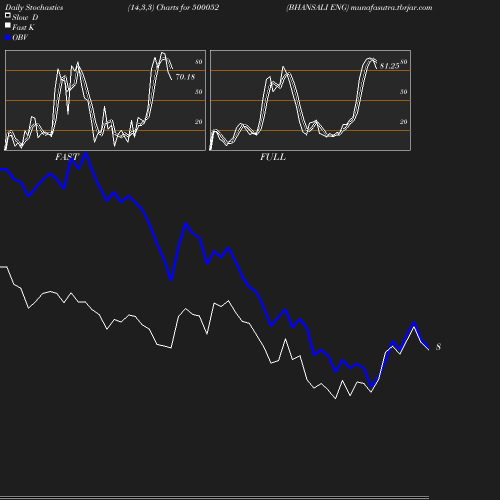This screenshot has width=500, height=500.
Task: Click the 'S' label at line end
Action: (438, 347)
